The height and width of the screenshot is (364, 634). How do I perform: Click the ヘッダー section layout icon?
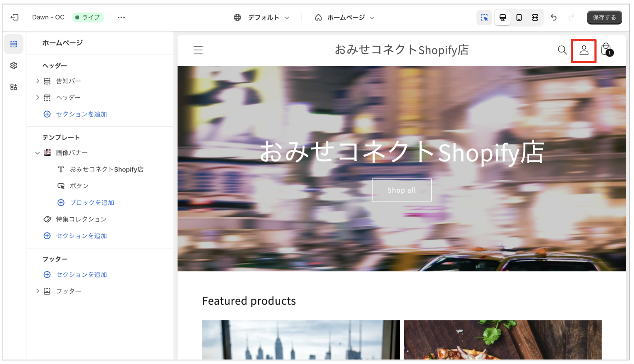(x=47, y=98)
